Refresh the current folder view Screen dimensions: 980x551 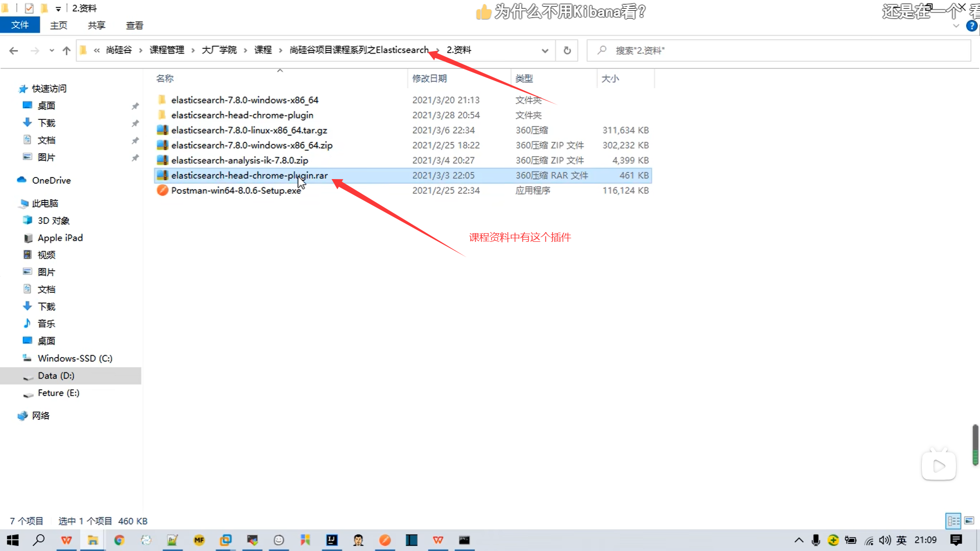click(567, 51)
